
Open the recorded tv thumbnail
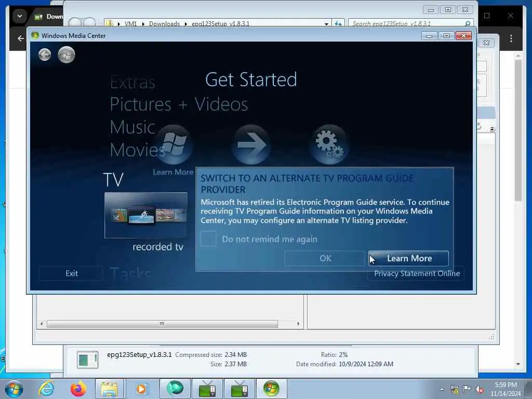[x=146, y=216]
